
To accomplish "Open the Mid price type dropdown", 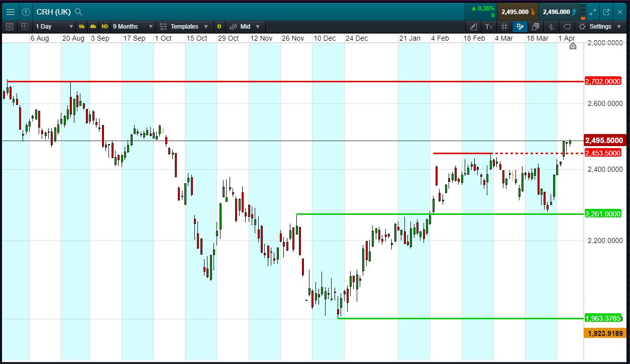I will (x=245, y=27).
